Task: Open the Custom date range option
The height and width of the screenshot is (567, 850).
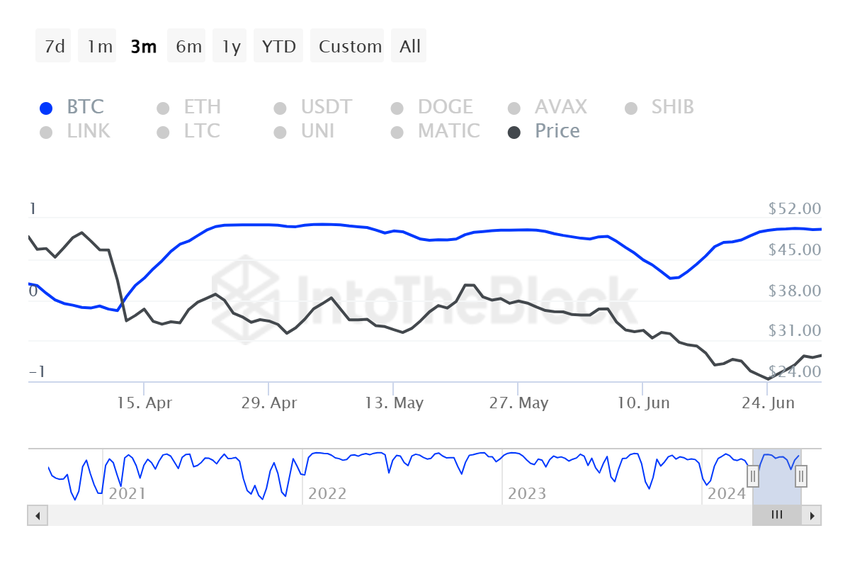Action: (348, 46)
